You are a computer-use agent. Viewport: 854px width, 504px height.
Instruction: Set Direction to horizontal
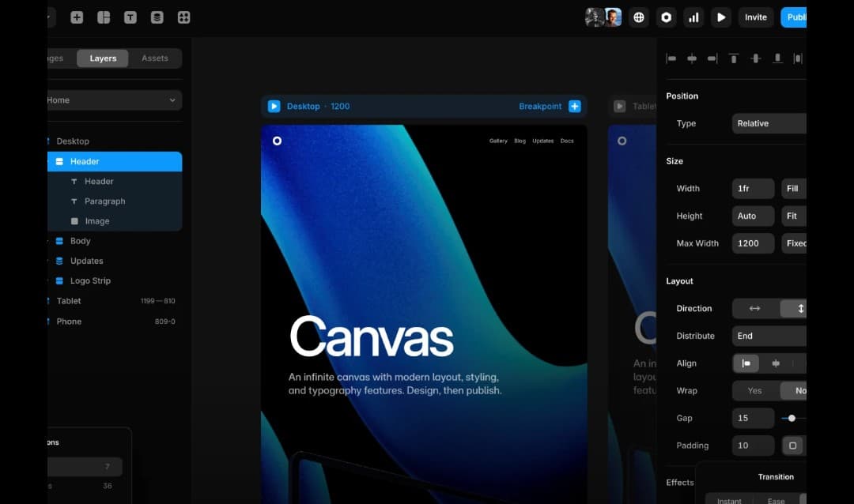tap(755, 309)
